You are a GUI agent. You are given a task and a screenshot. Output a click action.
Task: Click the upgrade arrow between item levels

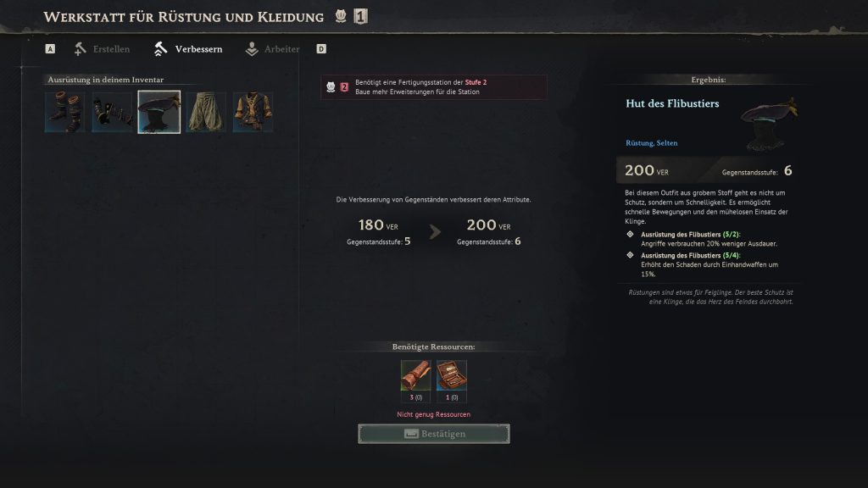click(435, 232)
